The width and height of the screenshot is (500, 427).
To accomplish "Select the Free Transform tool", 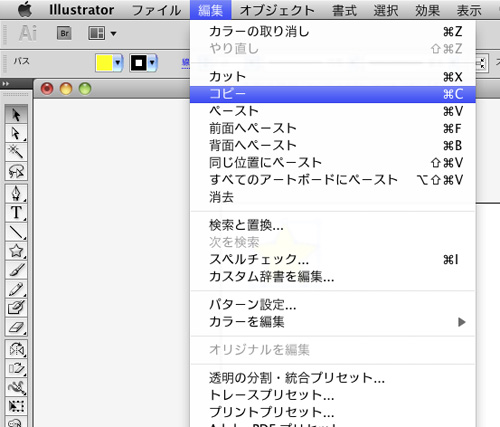I will [x=16, y=406].
